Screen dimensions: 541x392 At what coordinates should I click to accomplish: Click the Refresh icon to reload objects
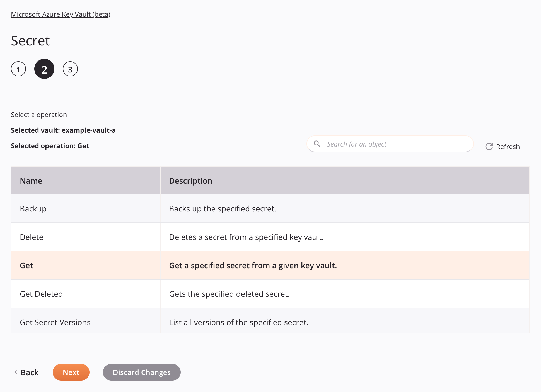489,146
